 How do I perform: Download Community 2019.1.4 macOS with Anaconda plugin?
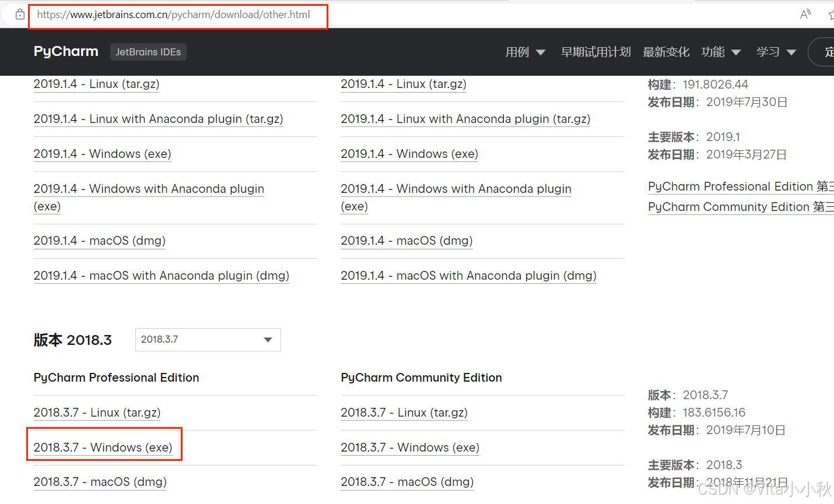pos(468,276)
